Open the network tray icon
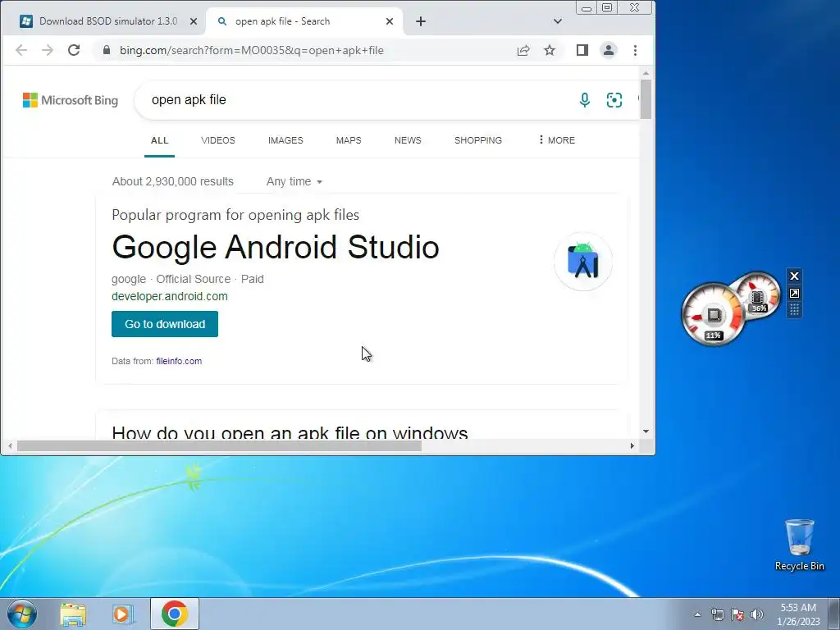The image size is (840, 630). (717, 614)
